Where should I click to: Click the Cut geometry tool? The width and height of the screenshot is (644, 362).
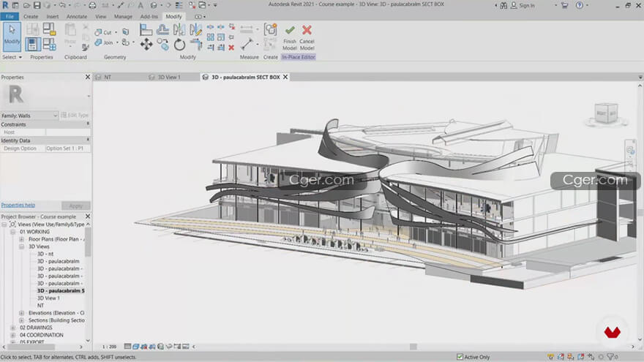tap(103, 32)
